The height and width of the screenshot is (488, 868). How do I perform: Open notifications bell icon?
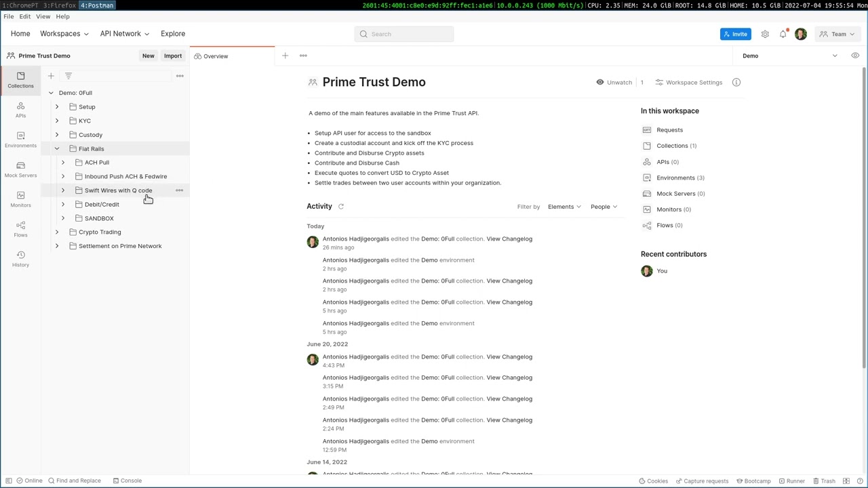(783, 34)
